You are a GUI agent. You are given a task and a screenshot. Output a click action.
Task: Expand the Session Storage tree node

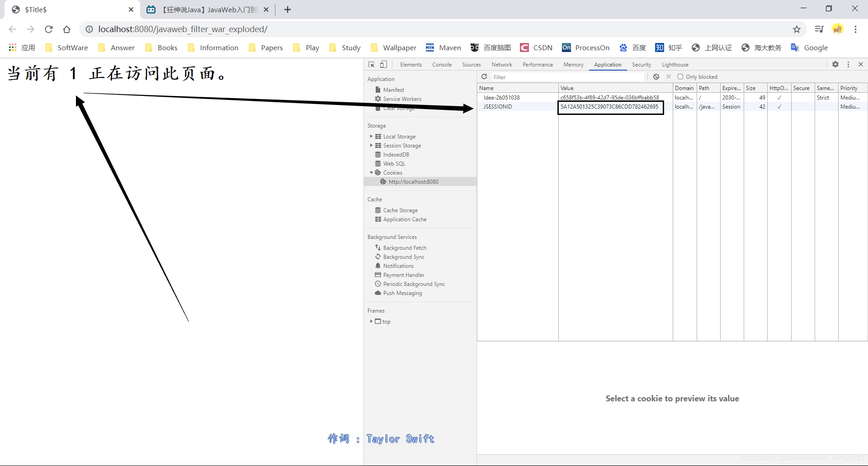(371, 146)
